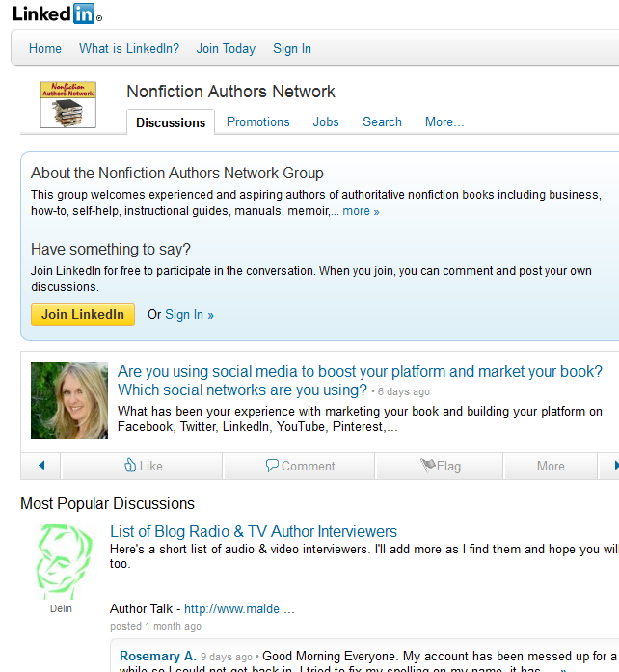Click the Sign In » link
619x672 pixels.
point(189,315)
